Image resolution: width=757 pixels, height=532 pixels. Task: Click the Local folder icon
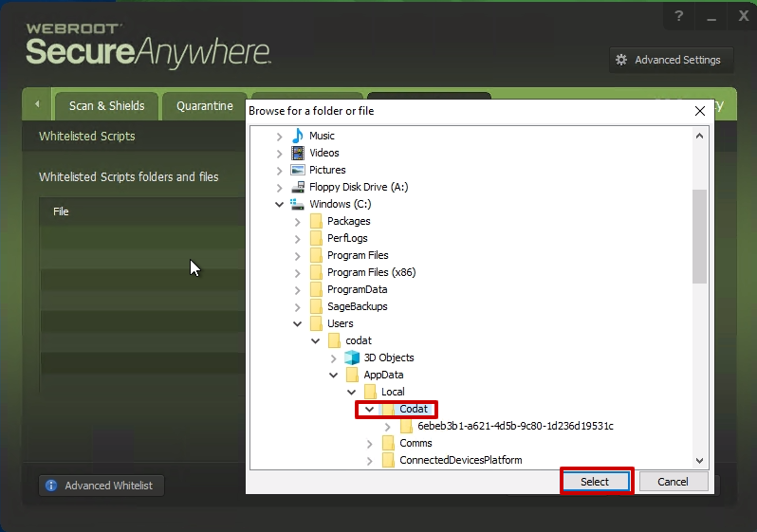click(x=370, y=392)
